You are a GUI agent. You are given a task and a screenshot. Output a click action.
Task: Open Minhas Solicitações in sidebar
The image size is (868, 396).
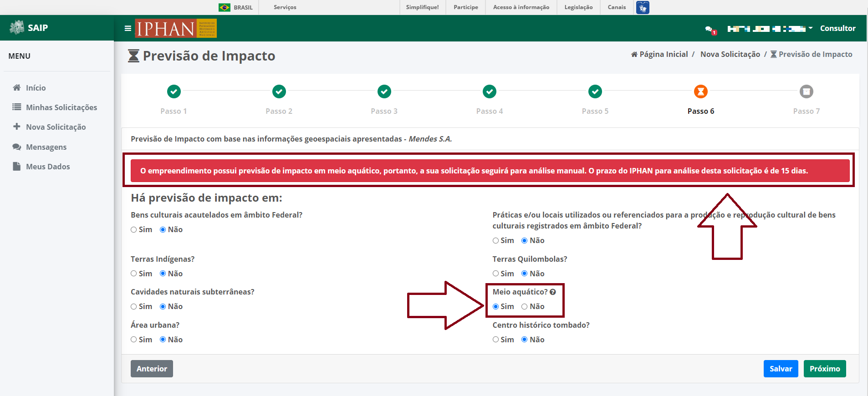tap(61, 107)
